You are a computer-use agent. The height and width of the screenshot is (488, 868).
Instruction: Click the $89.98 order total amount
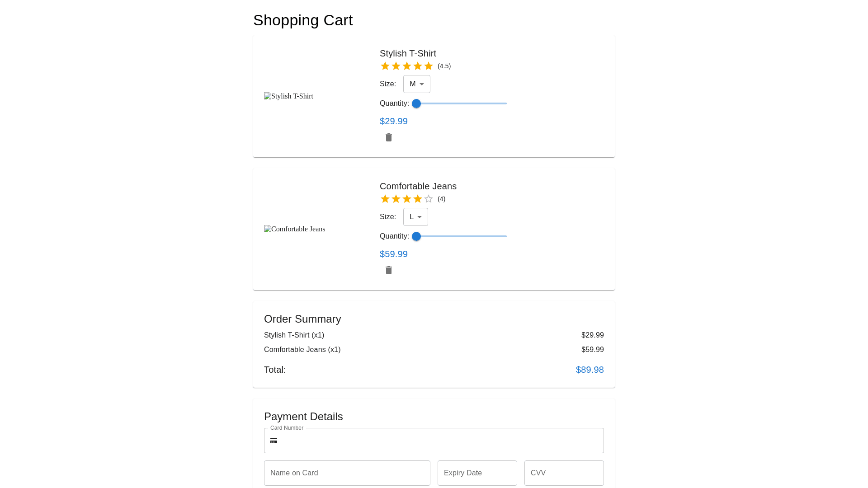click(590, 370)
